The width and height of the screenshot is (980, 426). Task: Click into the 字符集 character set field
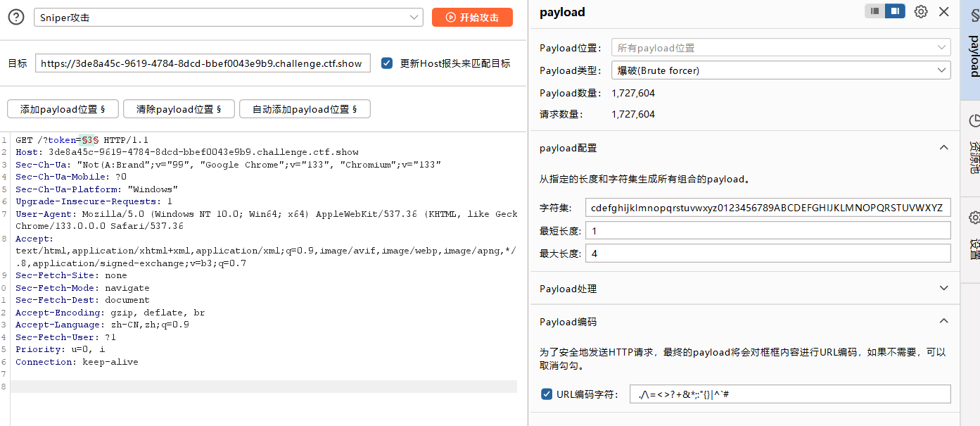point(768,208)
